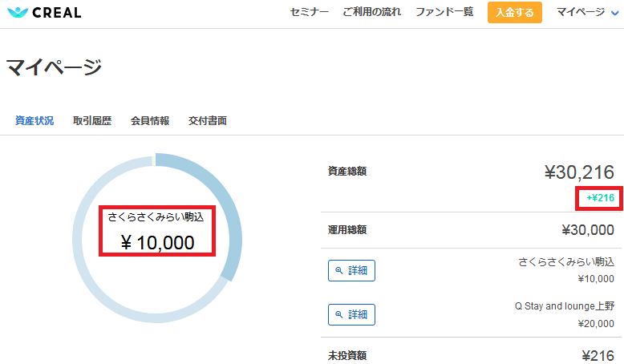The image size is (624, 364).
Task: Expand the マイページ dropdown chevron
Action: coord(615,13)
